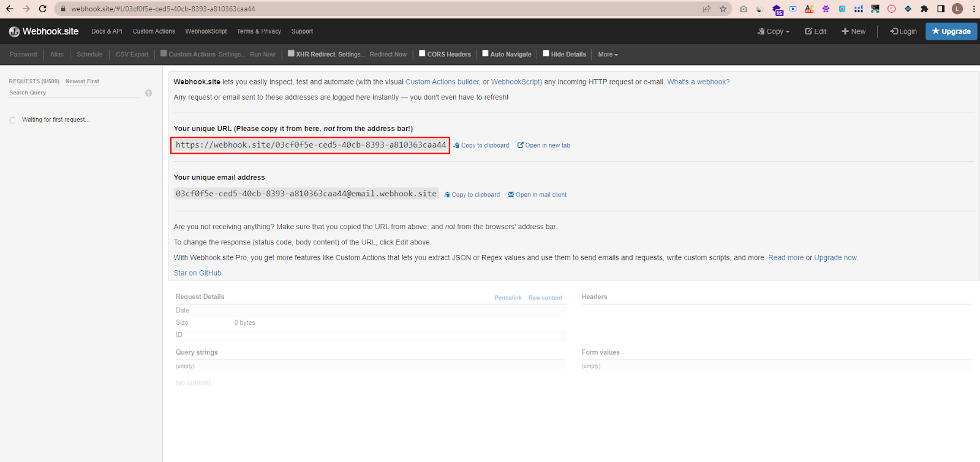Open email address in mail client
This screenshot has height=462, width=980.
[x=537, y=195]
